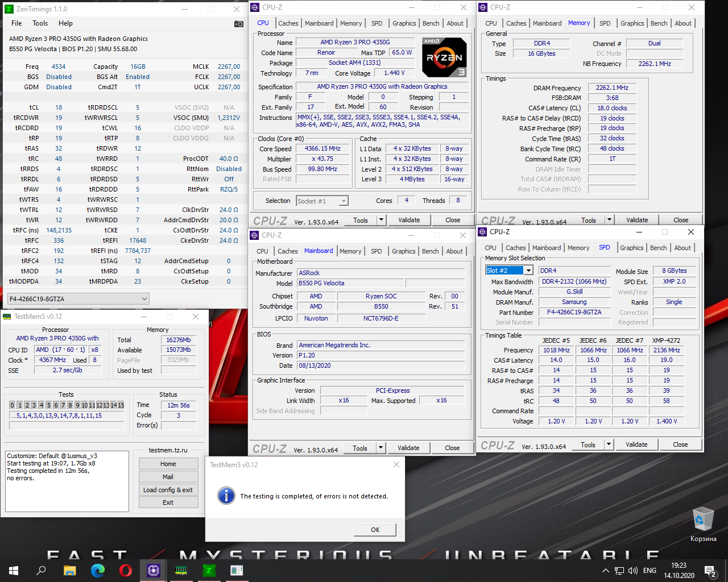The width and height of the screenshot is (728, 582).
Task: Launch Microsoft Edge from the taskbar
Action: tap(98, 570)
